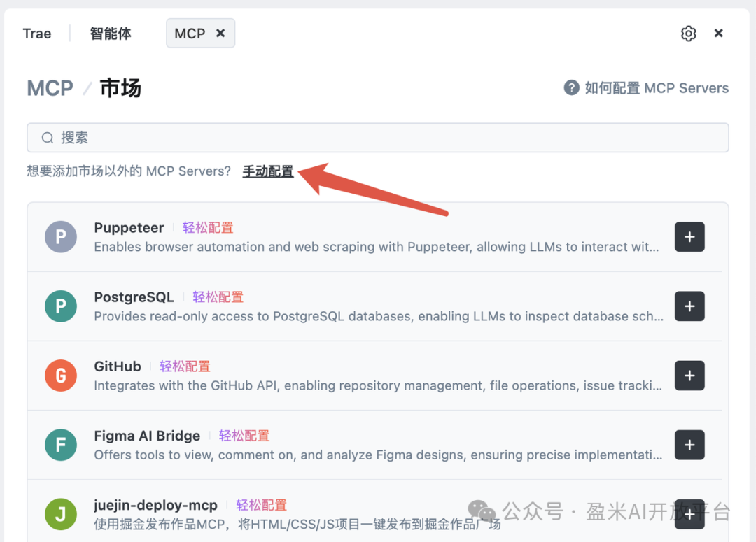Click the 轻松配置 tag next to GitHub
The image size is (756, 542).
pos(185,366)
